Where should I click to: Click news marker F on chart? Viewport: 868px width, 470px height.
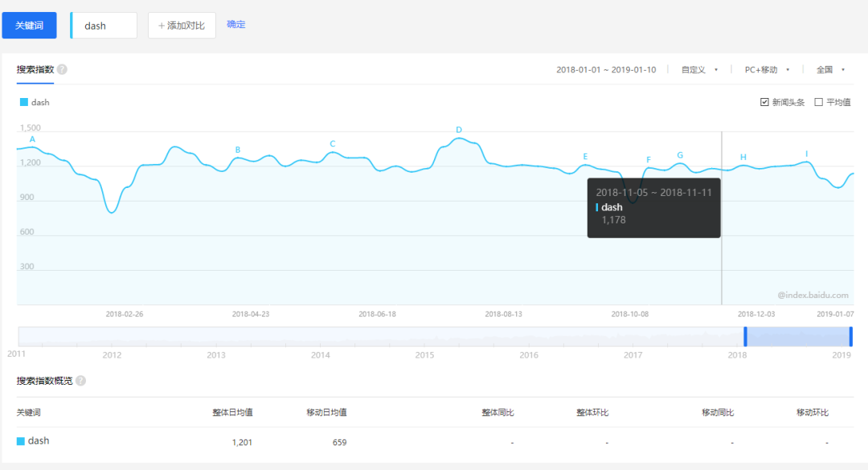coord(649,159)
